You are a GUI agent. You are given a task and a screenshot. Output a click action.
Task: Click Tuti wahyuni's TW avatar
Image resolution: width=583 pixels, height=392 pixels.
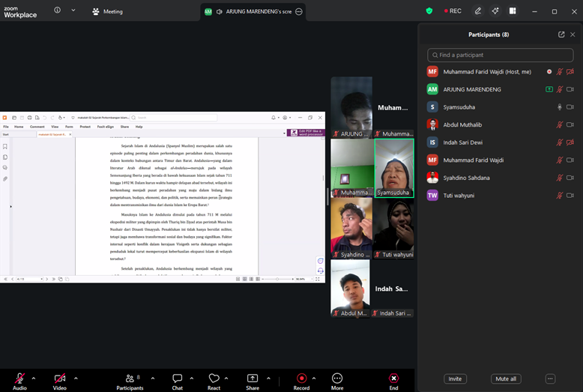[432, 196]
